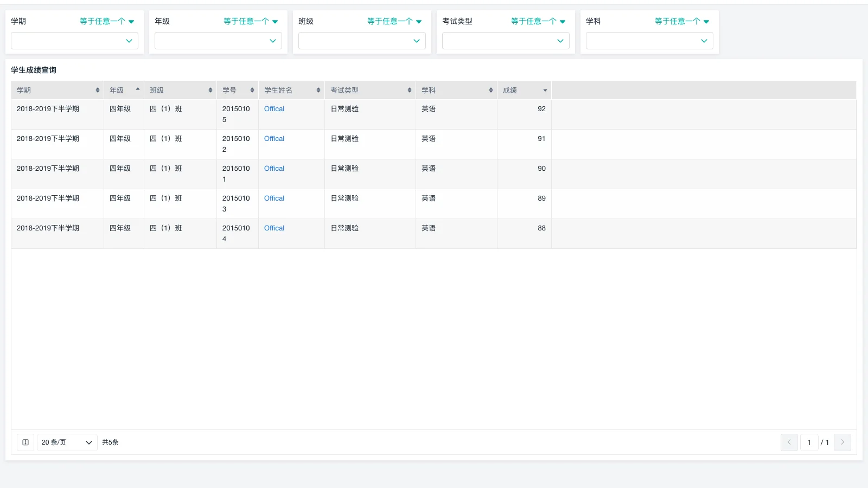Open the Offical link in the first row
Screen dimensions: 868x488
pyautogui.click(x=274, y=108)
